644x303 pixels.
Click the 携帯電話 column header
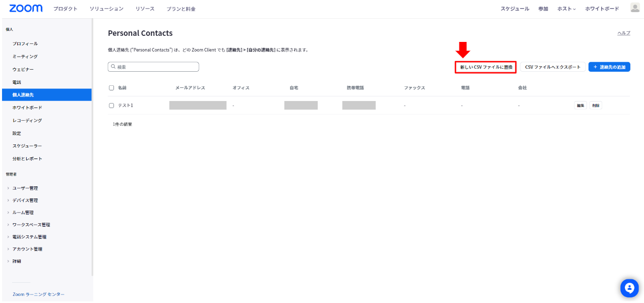pos(355,88)
